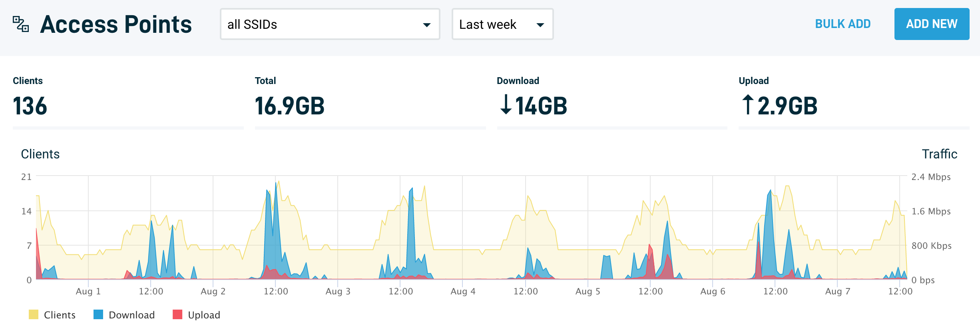Click the Access Points network icon

click(21, 24)
